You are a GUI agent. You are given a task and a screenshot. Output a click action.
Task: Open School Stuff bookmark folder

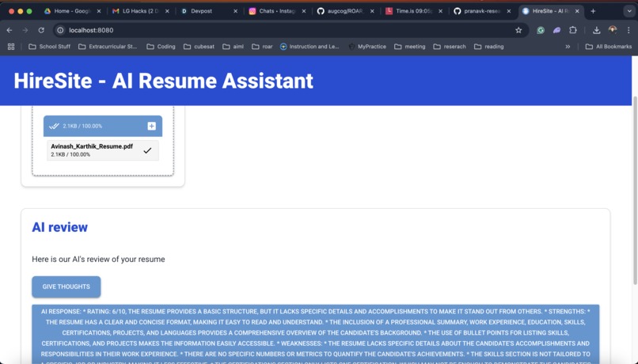click(x=49, y=47)
